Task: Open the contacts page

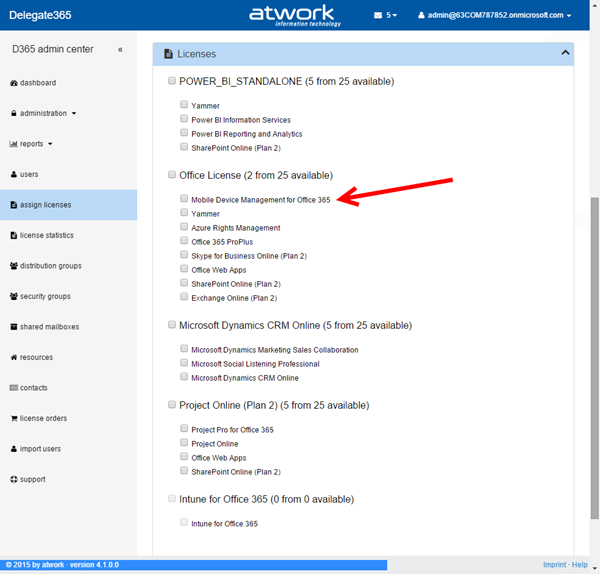Action: tap(68, 388)
